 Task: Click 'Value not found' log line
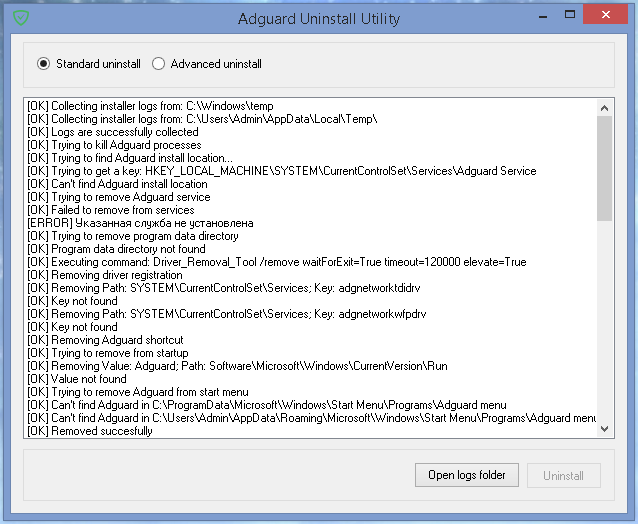pos(77,380)
